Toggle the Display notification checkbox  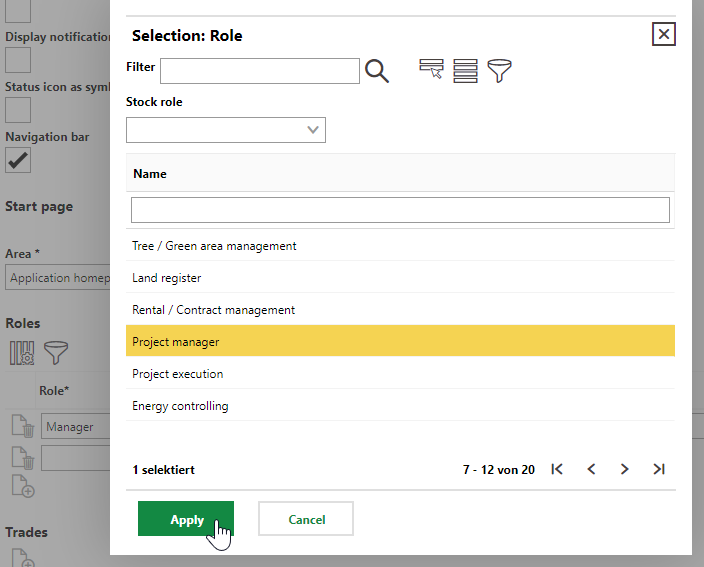(18, 60)
